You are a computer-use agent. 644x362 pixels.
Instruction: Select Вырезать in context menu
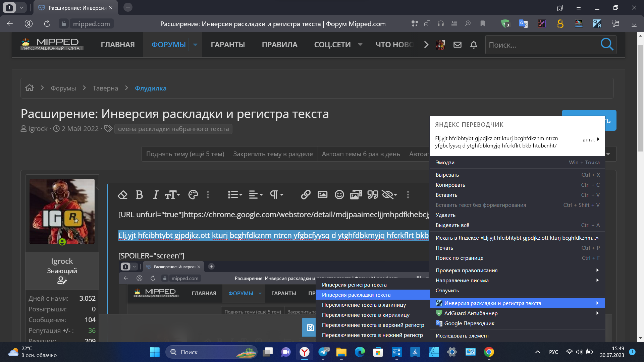click(x=517, y=175)
